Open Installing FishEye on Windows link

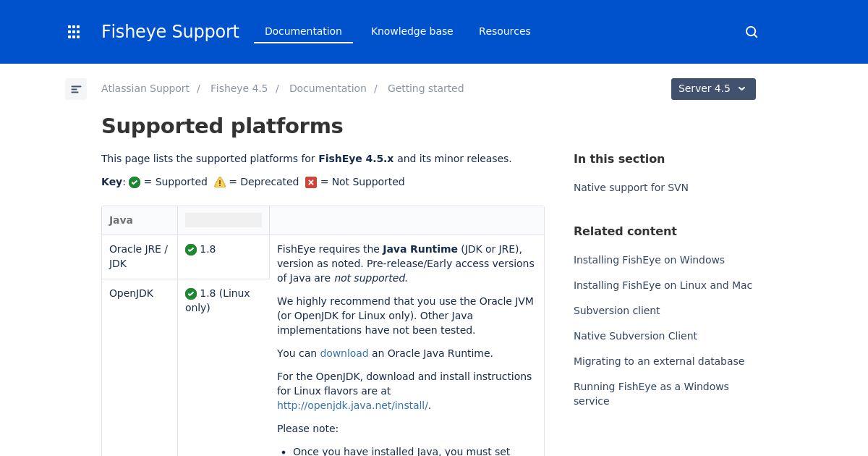click(x=649, y=260)
